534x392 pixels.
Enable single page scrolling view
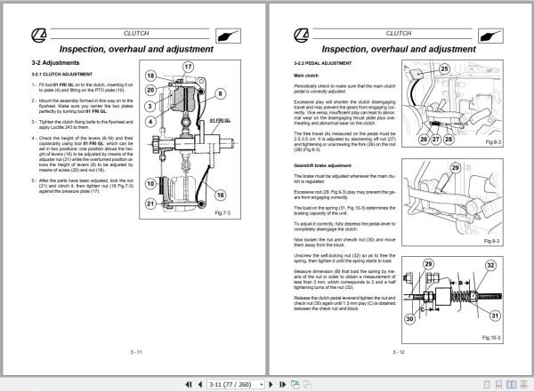tap(498, 385)
